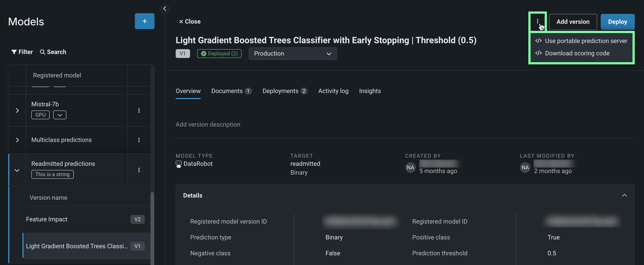
Task: Open the Production stage dropdown
Action: coord(292,53)
